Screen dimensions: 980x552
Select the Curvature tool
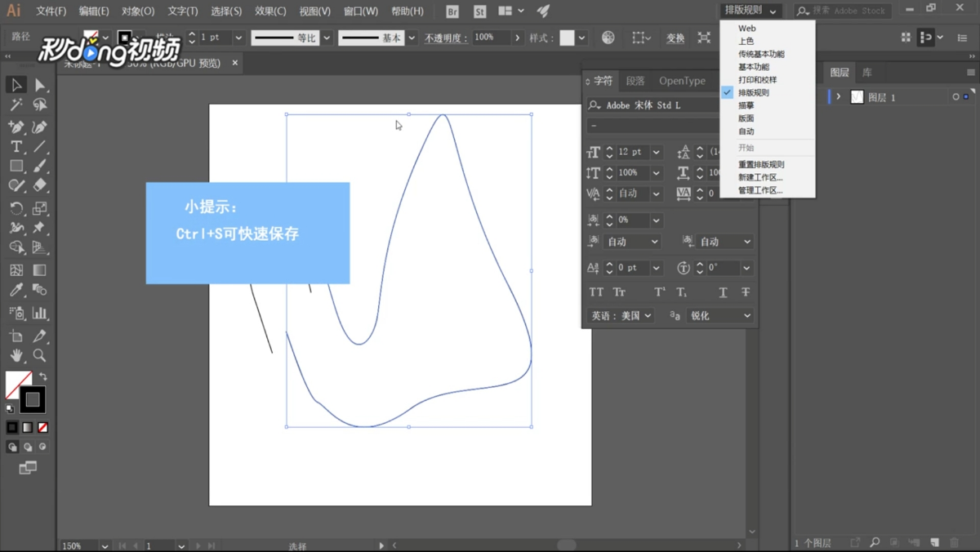point(40,127)
